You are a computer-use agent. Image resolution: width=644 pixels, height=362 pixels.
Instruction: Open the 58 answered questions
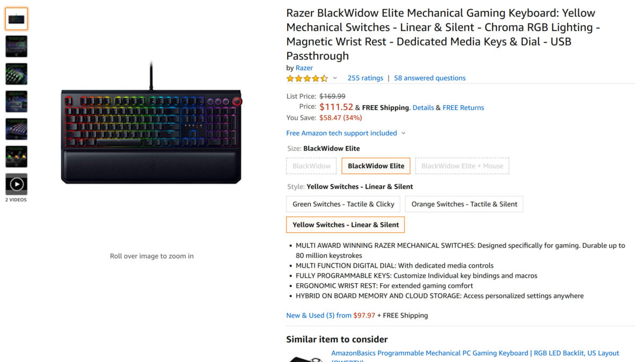pyautogui.click(x=429, y=78)
